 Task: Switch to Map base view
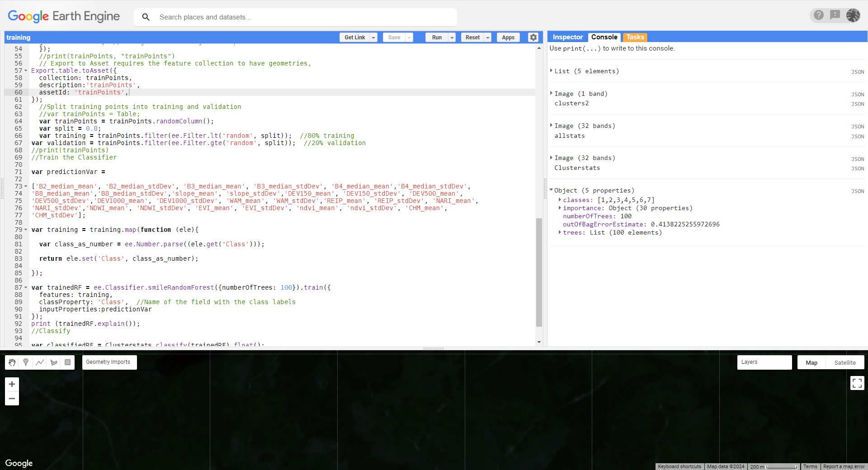pos(811,362)
